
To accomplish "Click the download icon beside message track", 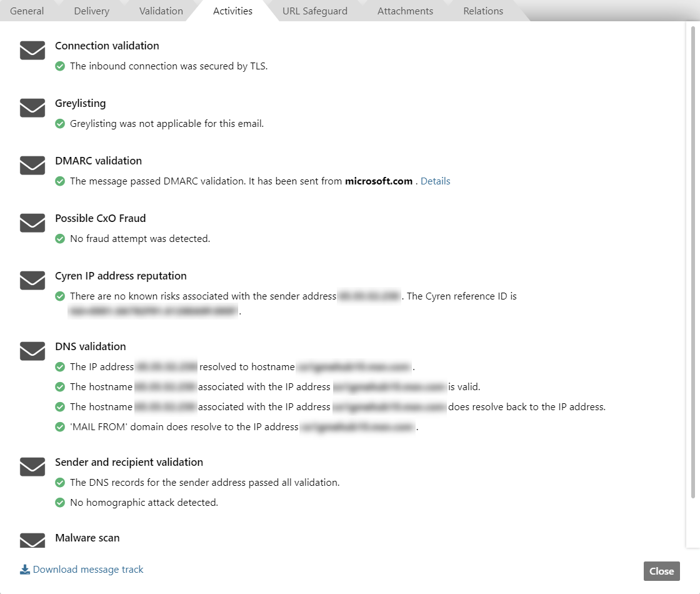I will (25, 570).
